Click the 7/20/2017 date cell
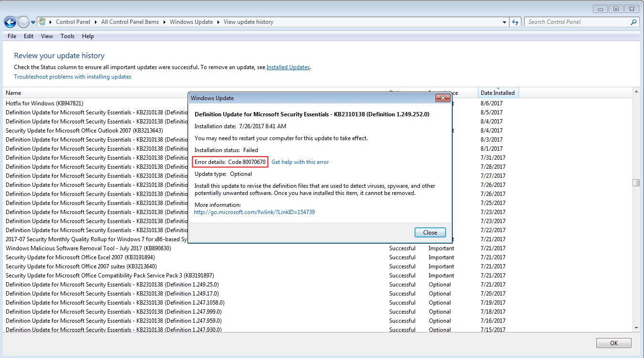This screenshot has width=644, height=358. point(493,294)
